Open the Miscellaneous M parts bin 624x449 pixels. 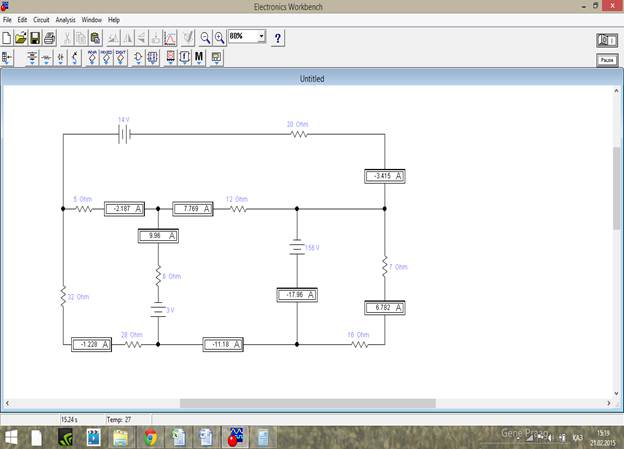tap(199, 58)
